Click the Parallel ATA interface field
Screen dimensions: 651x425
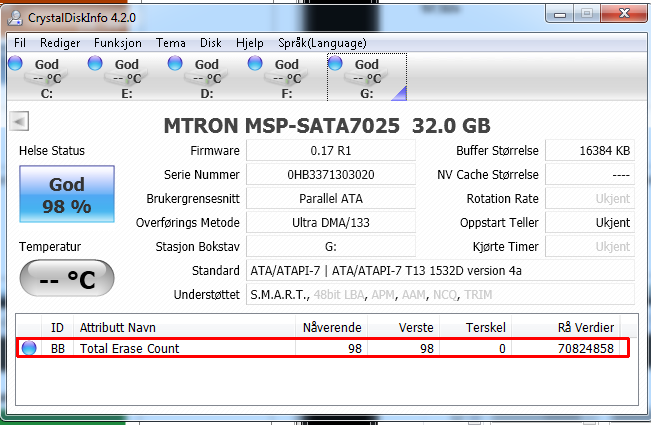tap(331, 198)
